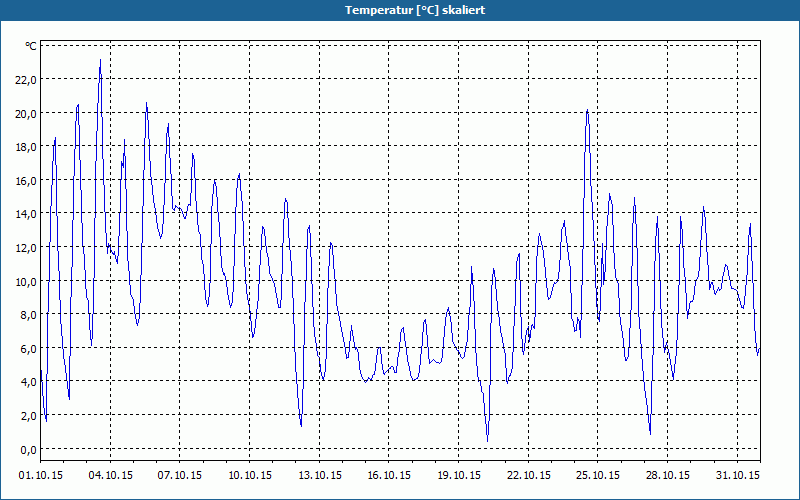
Task: Click the 16,0 y-axis label
Action: click(25, 181)
